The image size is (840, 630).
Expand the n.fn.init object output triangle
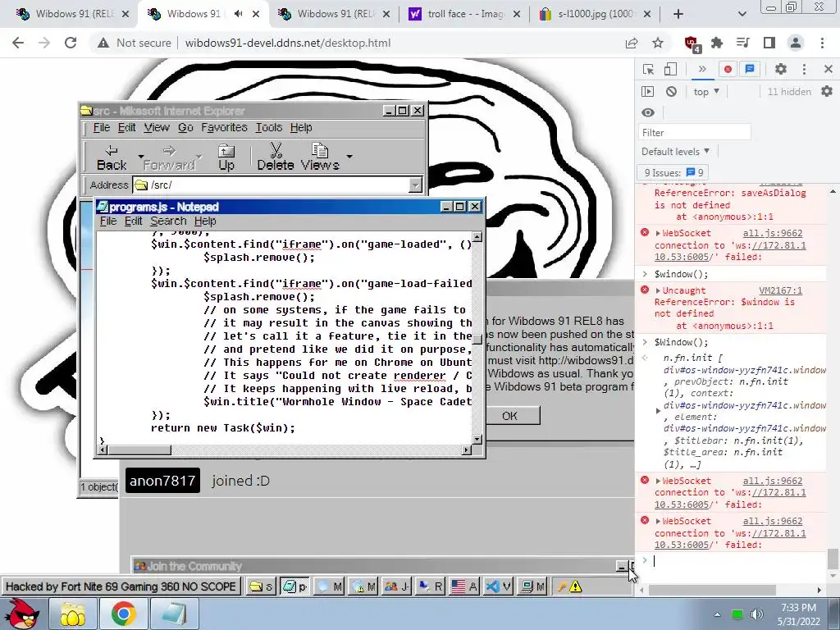(x=659, y=411)
